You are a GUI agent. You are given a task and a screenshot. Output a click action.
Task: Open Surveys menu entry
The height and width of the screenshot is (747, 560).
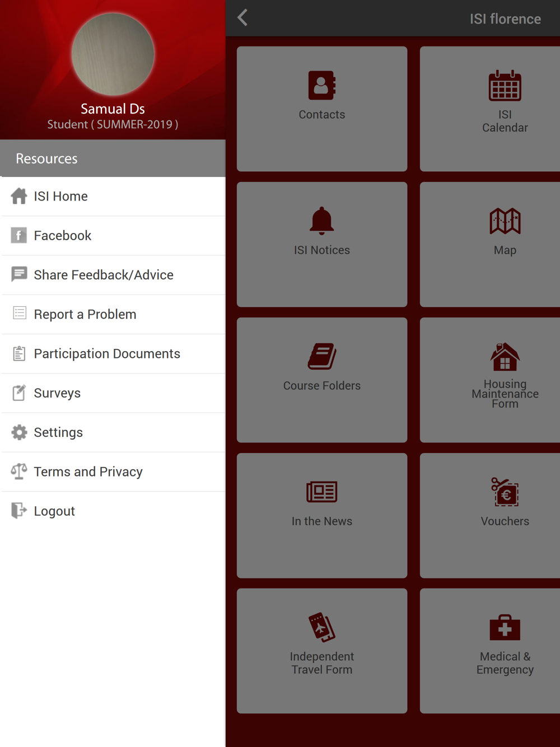click(x=114, y=393)
